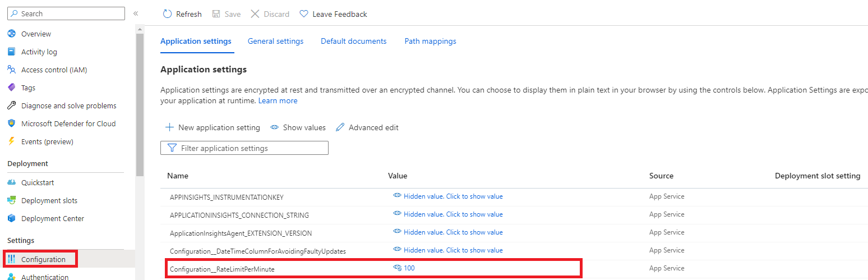Viewport: 868px width, 280px height.
Task: Click Hidden value link for APPINSIGHTS_INSTRUMENTATIONKEY
Action: click(453, 196)
